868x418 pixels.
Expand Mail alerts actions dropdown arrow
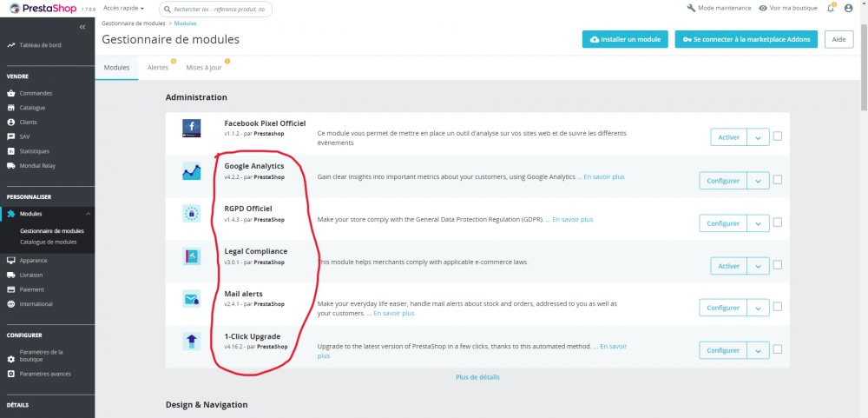click(759, 308)
